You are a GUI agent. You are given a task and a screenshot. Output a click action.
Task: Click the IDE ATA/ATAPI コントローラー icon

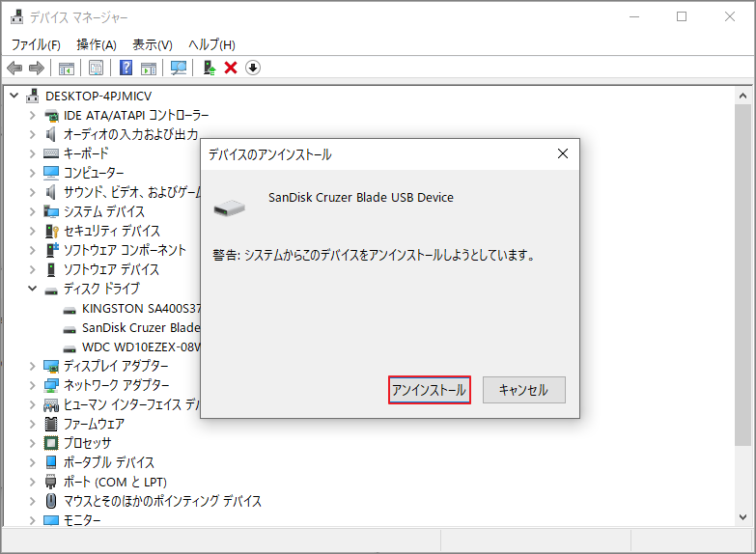51,115
